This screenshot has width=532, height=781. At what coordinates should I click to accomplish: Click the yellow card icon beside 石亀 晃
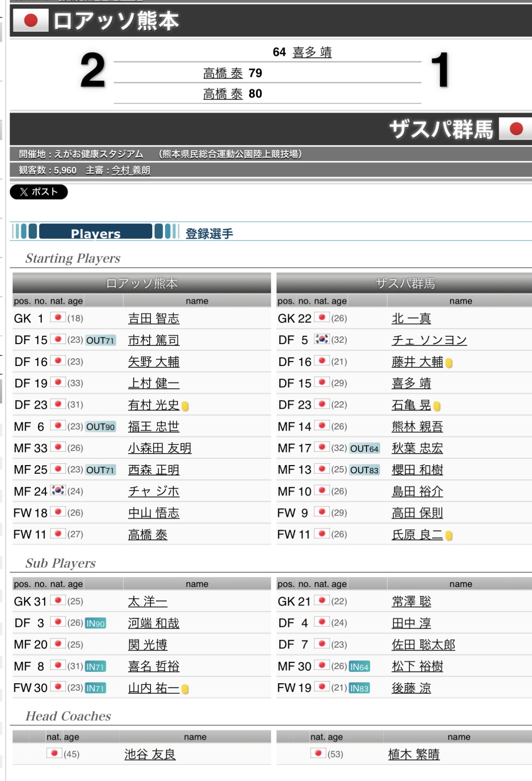(x=437, y=406)
